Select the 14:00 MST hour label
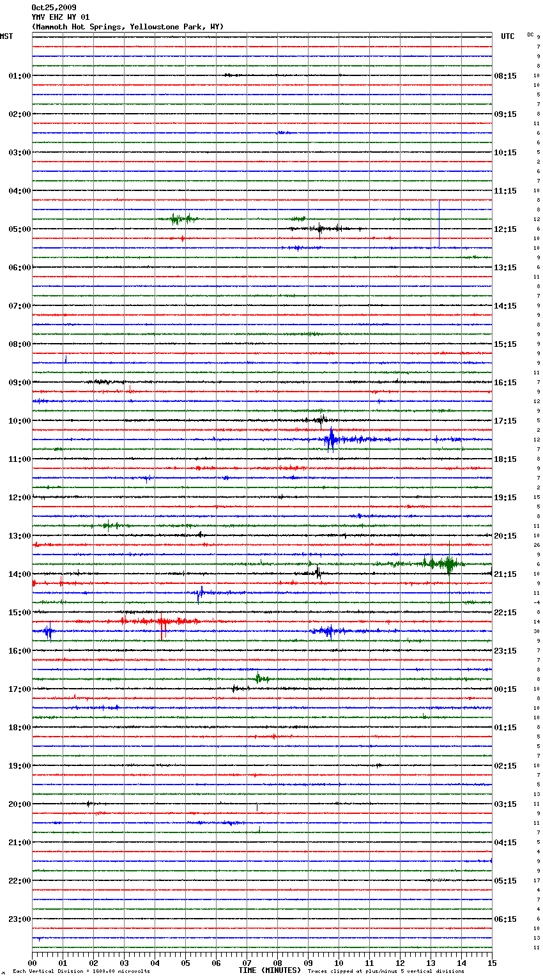 pyautogui.click(x=20, y=574)
